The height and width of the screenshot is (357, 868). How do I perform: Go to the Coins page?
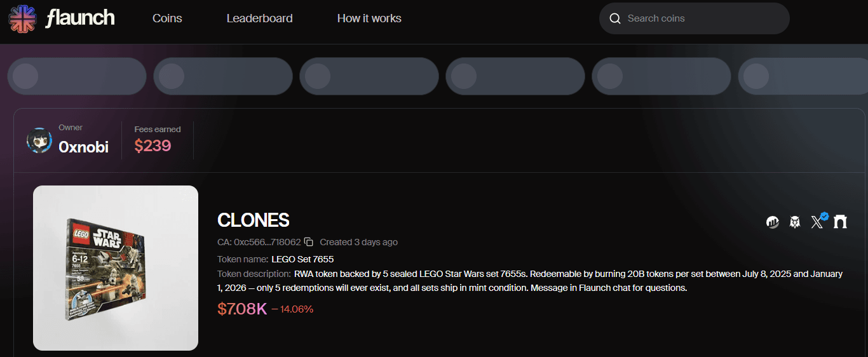point(167,18)
